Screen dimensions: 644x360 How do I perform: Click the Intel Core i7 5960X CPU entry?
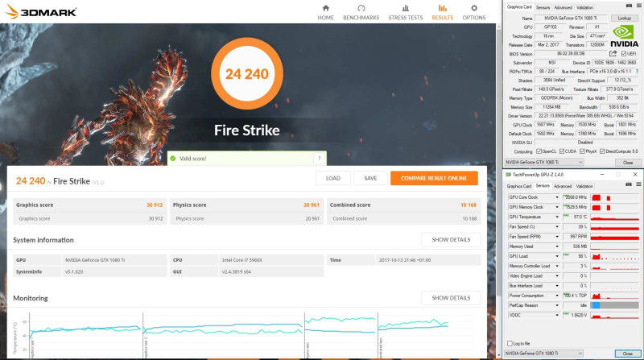point(271,260)
